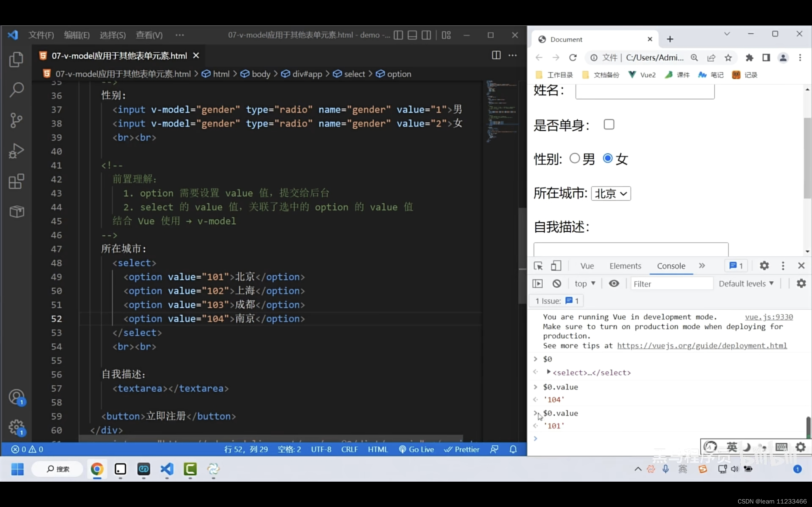Check the 是否单身 checkbox
Screen dimensions: 812x507
click(x=609, y=125)
